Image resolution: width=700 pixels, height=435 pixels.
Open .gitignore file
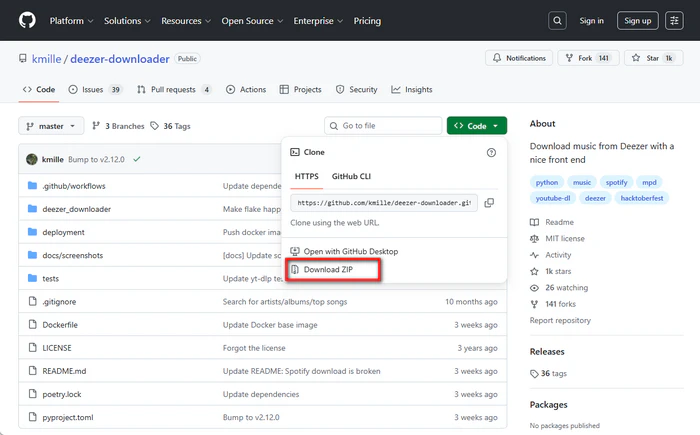tap(59, 302)
